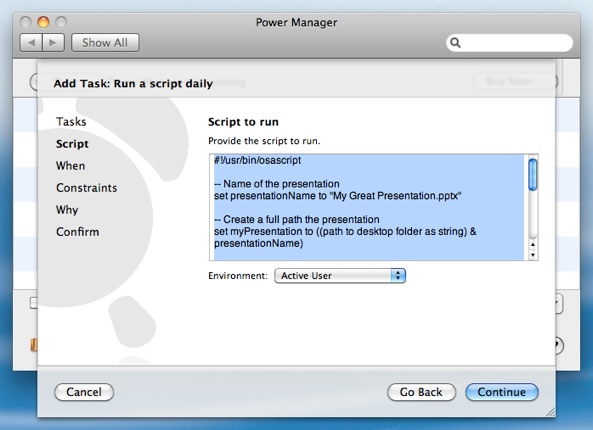Image resolution: width=593 pixels, height=430 pixels.
Task: Go back with the toolbar left arrow
Action: click(x=31, y=42)
